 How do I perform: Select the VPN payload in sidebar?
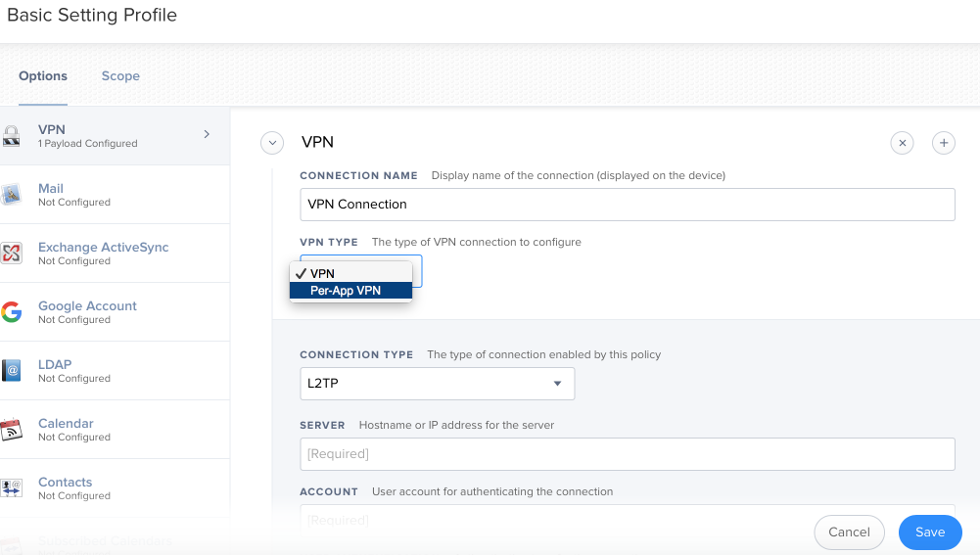point(115,136)
